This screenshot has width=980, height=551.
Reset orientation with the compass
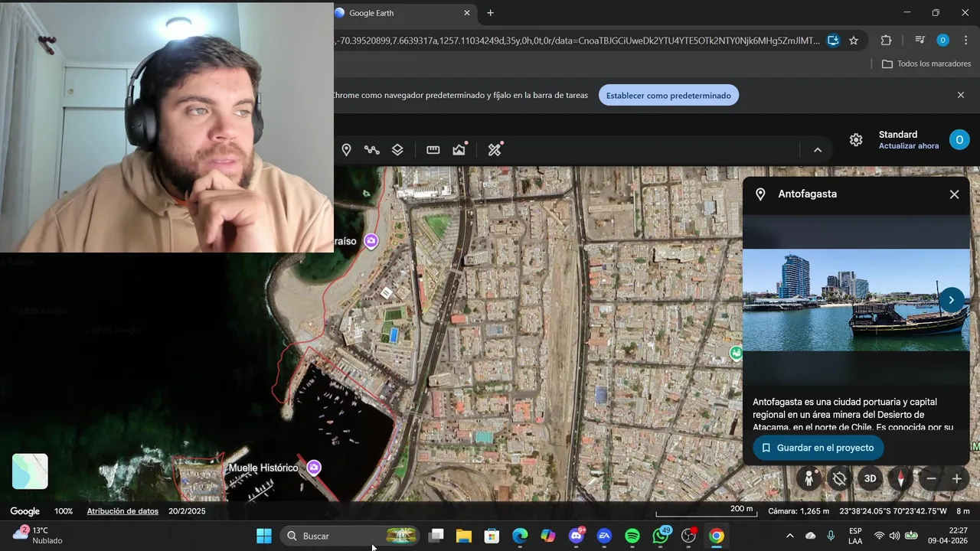900,478
